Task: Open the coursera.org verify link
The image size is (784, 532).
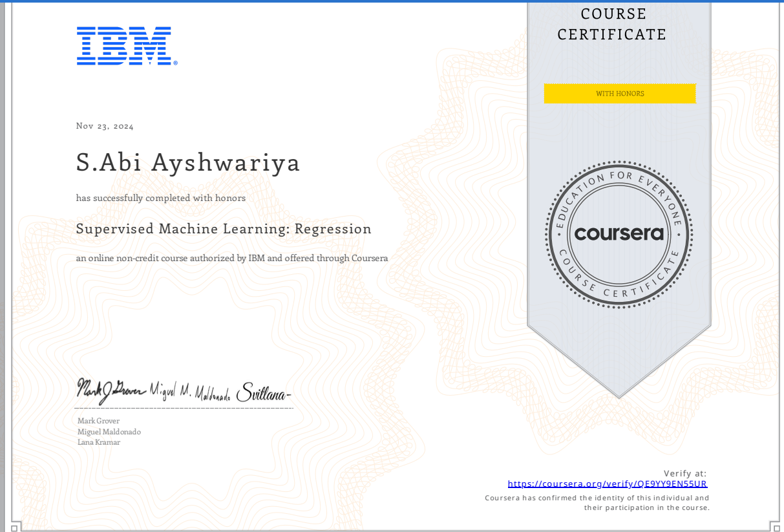Action: [x=607, y=484]
